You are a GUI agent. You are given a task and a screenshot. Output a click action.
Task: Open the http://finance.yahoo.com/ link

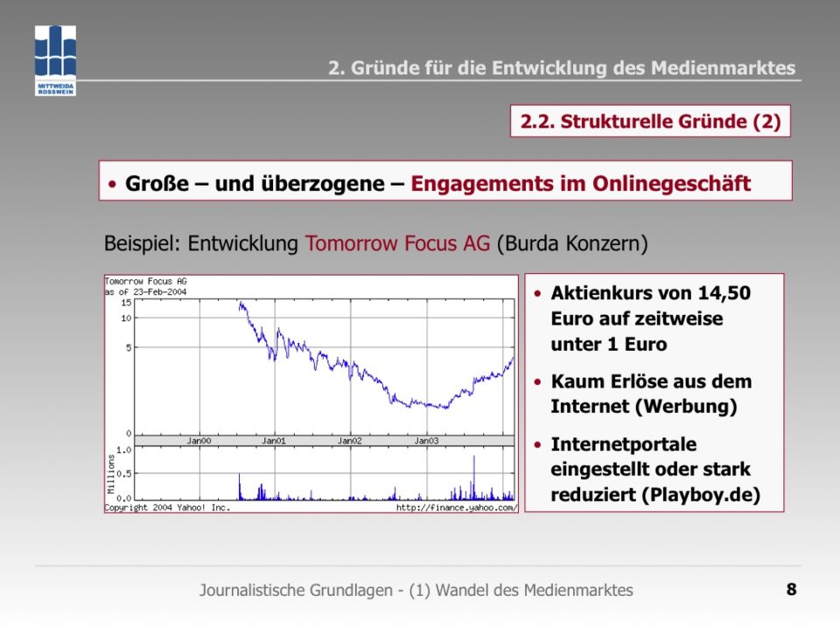tap(457, 507)
